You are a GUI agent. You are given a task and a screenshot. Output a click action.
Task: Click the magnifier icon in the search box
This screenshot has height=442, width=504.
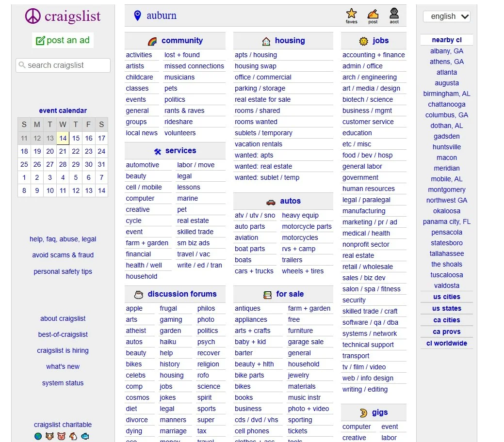(22, 65)
